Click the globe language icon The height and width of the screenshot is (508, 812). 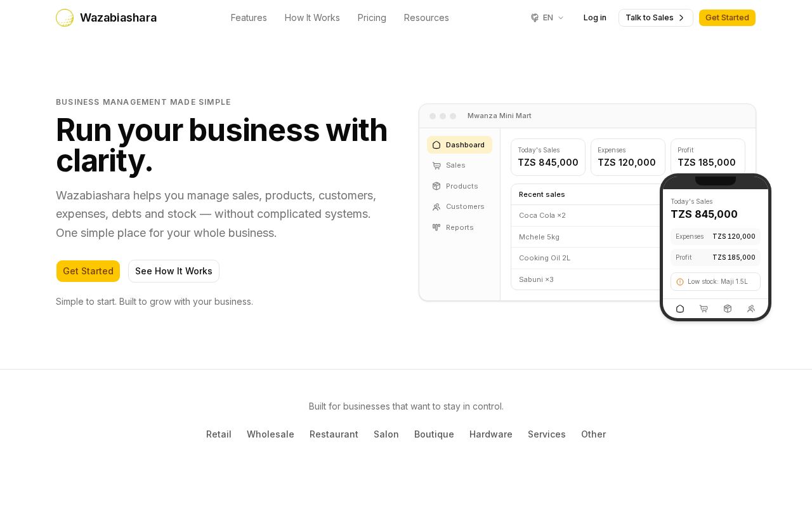[535, 18]
